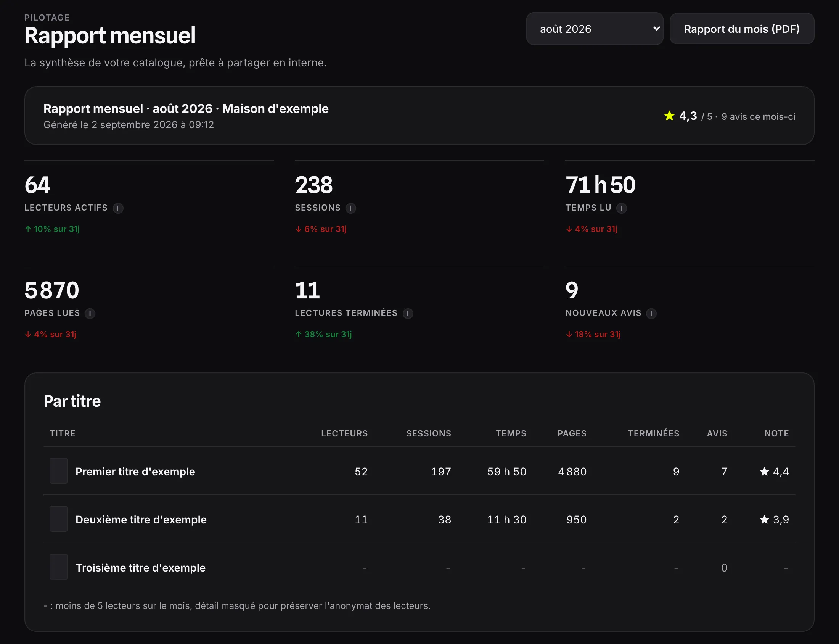
Task: Click the 950 pages cell
Action: click(x=577, y=520)
